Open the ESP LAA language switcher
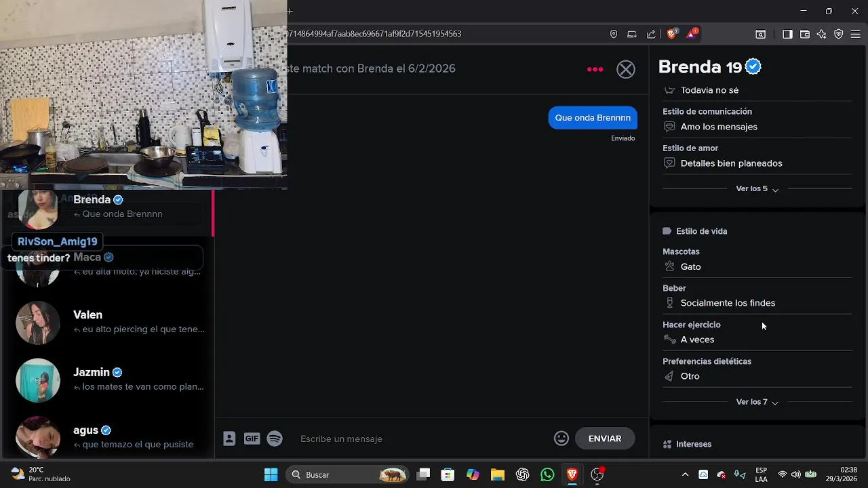 (x=761, y=474)
